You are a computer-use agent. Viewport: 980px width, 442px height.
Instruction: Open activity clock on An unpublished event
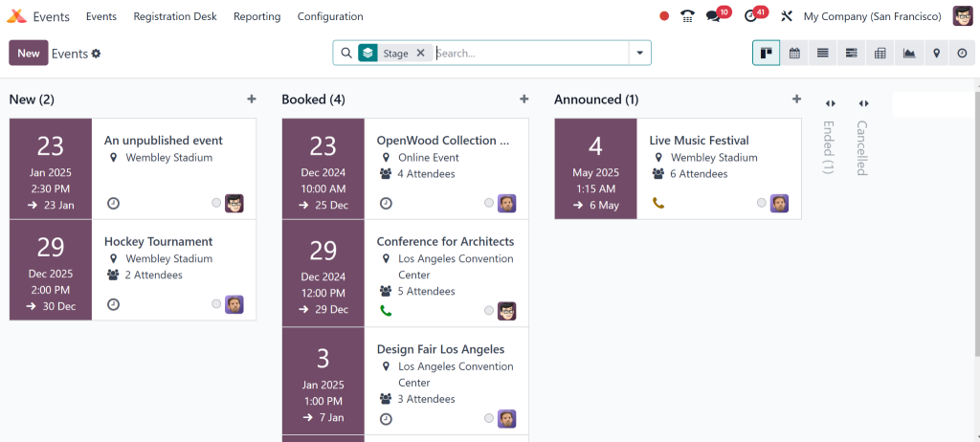pos(113,203)
